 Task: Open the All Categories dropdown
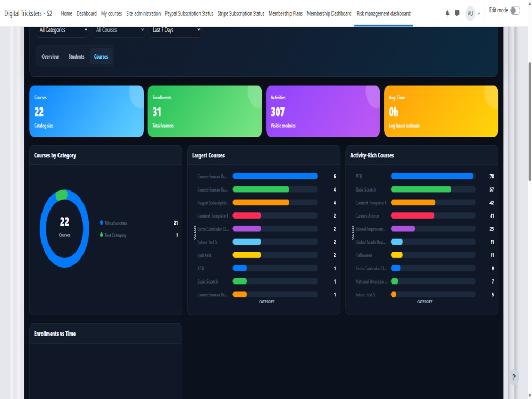click(62, 30)
